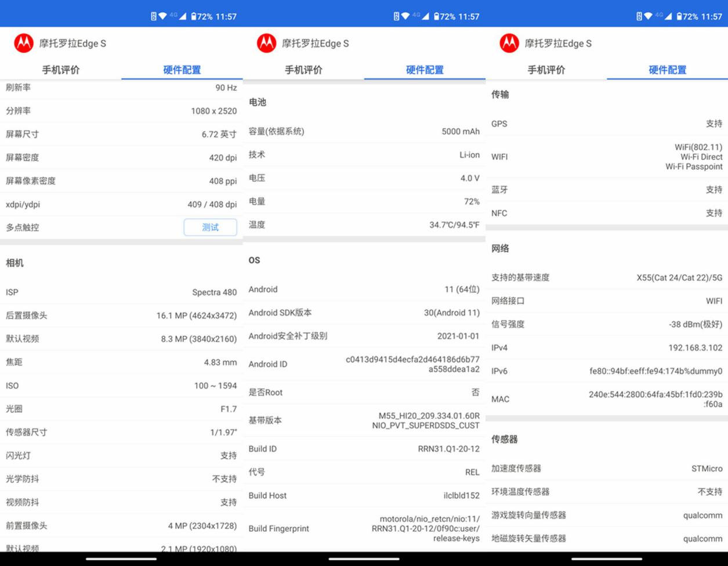Open the 手机评价 tab in the left screen
728x566 pixels.
(x=61, y=70)
